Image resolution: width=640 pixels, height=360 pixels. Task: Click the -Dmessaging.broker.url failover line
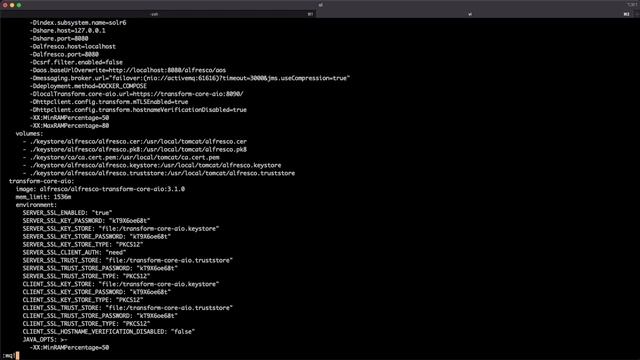coord(190,78)
